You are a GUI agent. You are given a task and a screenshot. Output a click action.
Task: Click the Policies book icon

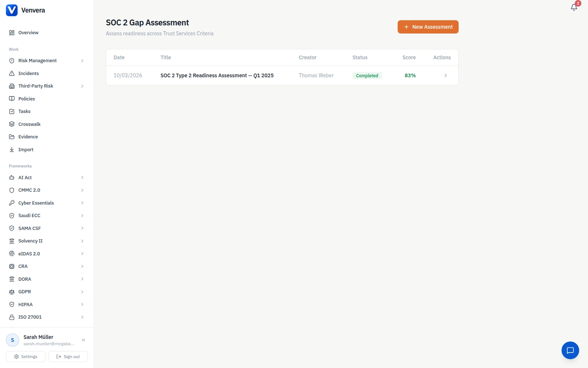(12, 99)
